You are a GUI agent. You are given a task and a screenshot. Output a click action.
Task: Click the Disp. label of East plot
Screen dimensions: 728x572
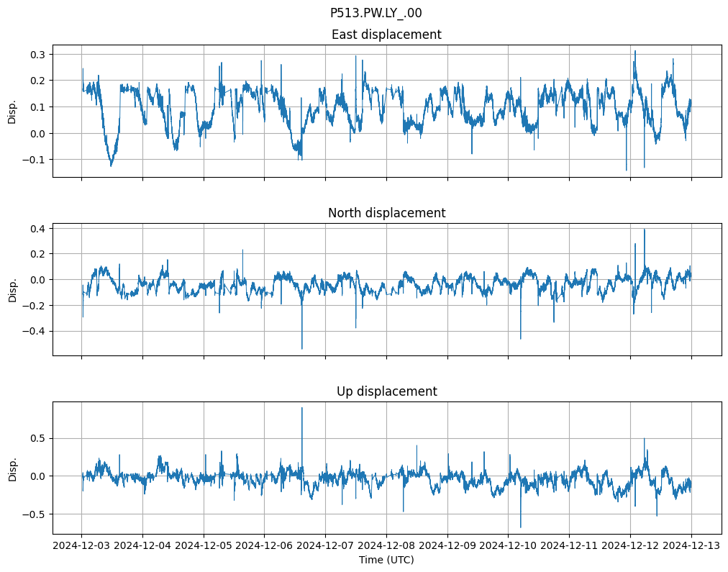pos(12,111)
